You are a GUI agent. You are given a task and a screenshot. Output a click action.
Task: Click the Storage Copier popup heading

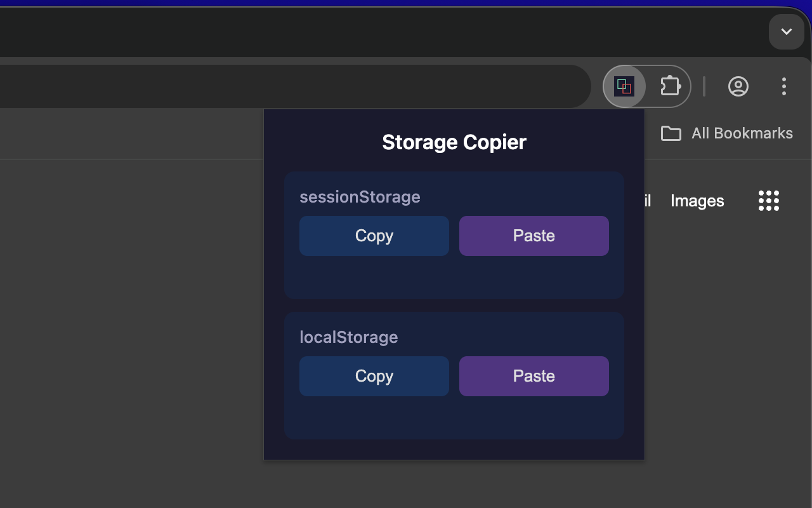454,142
